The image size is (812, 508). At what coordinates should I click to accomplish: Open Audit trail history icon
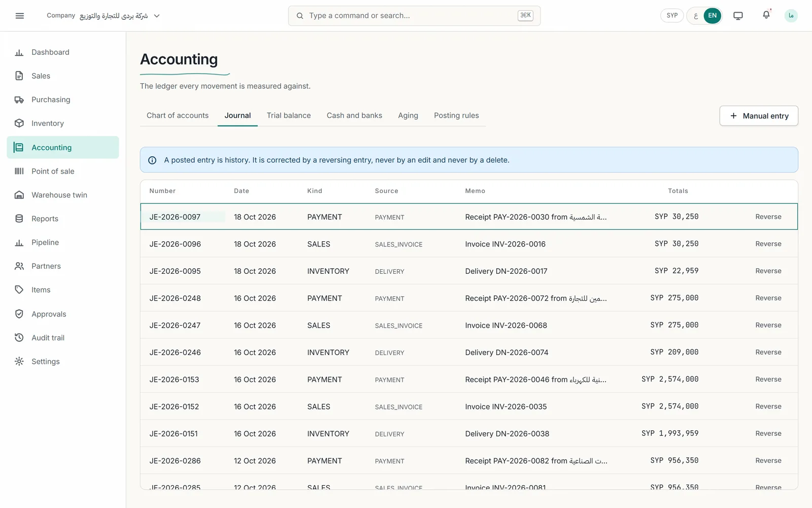pyautogui.click(x=19, y=338)
